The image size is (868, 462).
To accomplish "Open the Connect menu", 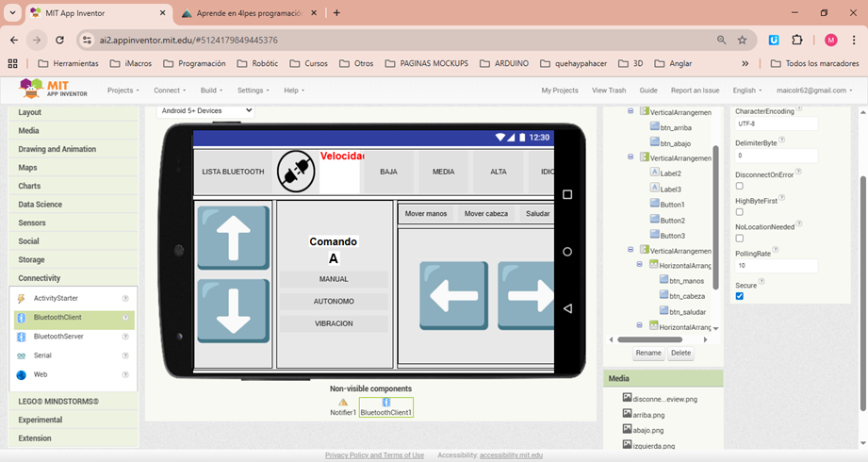I will pyautogui.click(x=168, y=91).
